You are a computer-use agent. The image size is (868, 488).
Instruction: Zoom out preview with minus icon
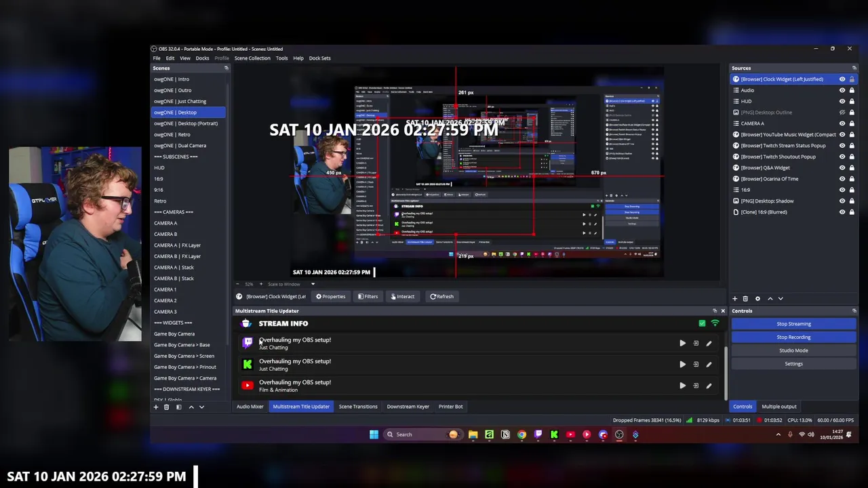(237, 284)
